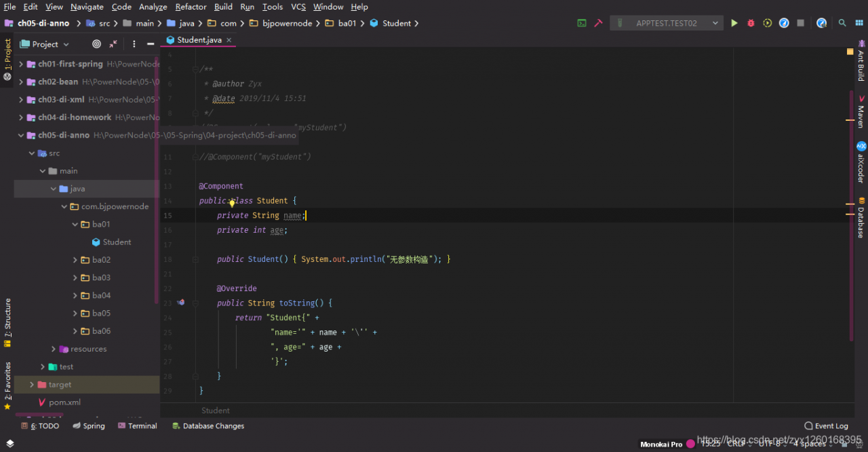Screen dimensions: 868x452
Task: Stop the running process square icon
Action: coord(801,23)
